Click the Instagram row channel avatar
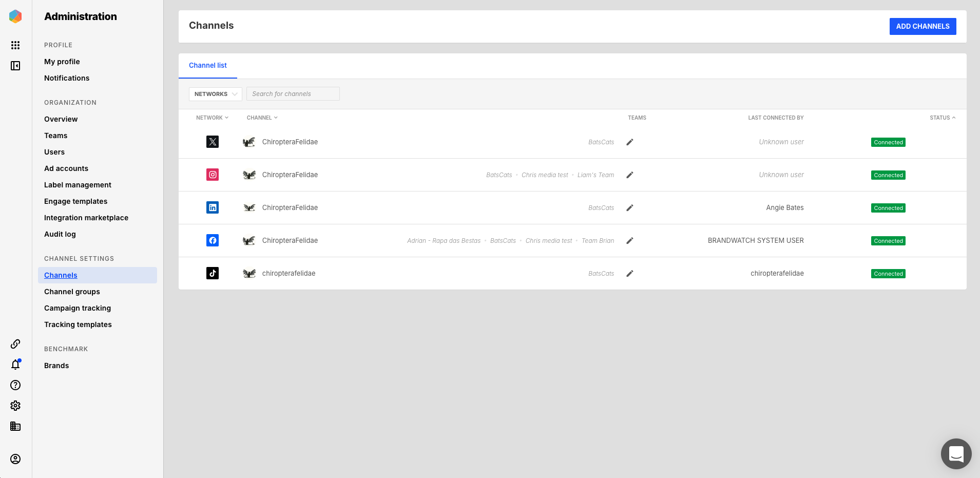The height and width of the screenshot is (478, 980). (249, 175)
